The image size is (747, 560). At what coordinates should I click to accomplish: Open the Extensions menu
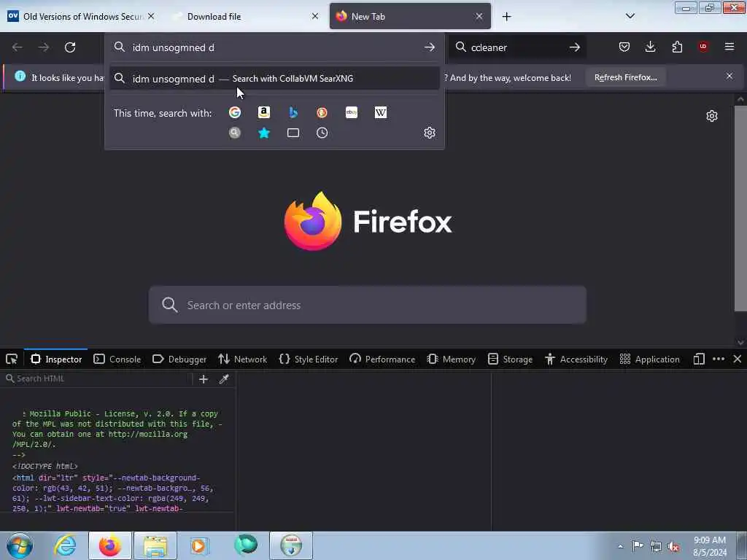(677, 47)
